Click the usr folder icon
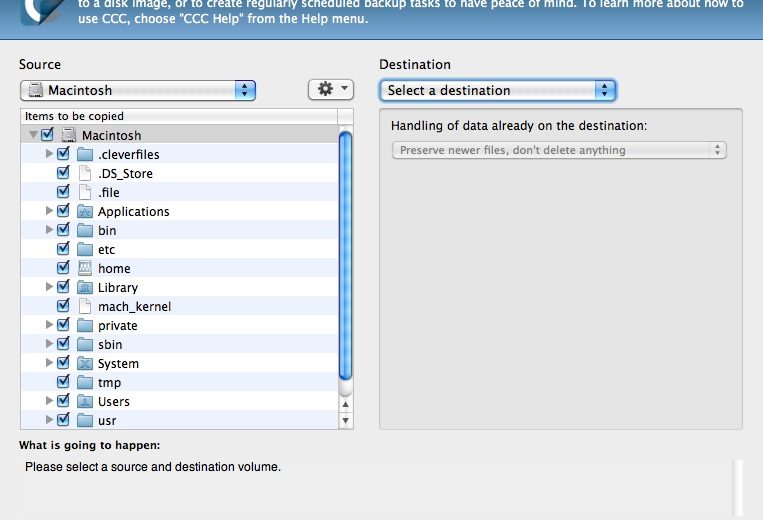 point(85,420)
